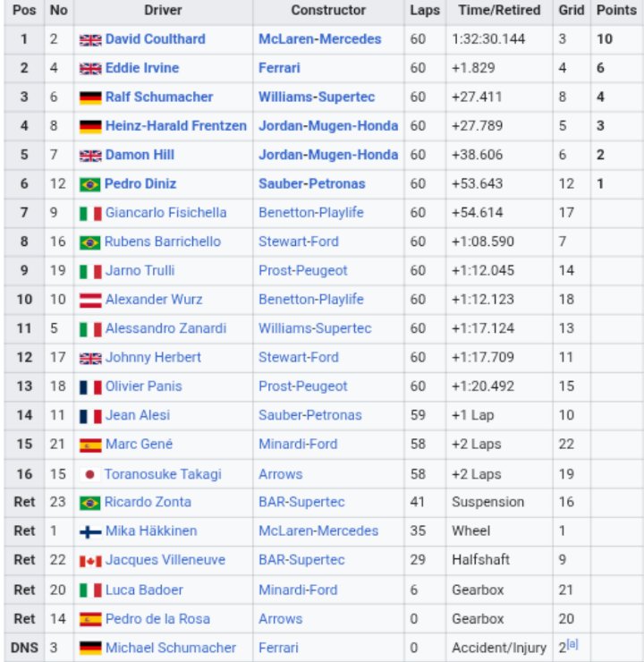Click the Spanish flag beside Pedro de la Rosa
Image resolution: width=644 pixels, height=662 pixels.
pyautogui.click(x=90, y=620)
